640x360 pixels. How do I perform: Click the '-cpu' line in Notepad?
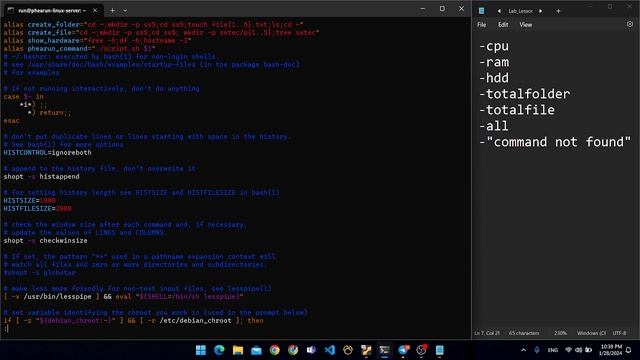(x=494, y=46)
